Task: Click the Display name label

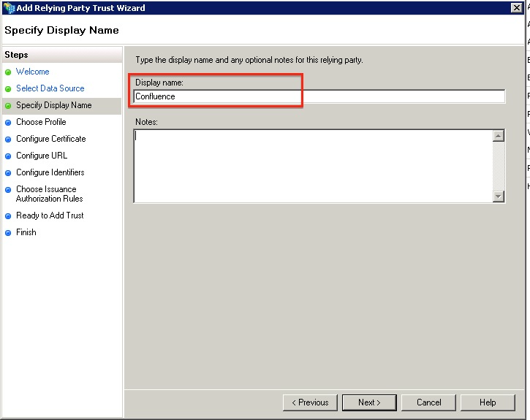Action: [x=159, y=83]
